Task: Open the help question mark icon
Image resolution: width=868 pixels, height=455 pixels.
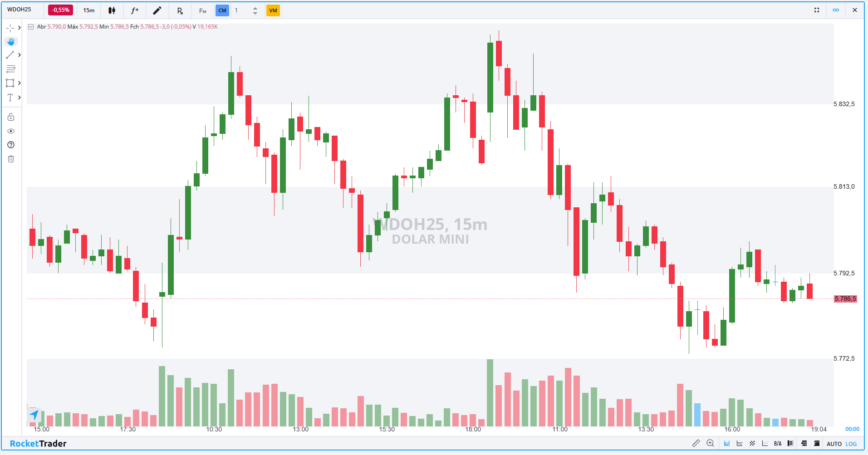Action: pyautogui.click(x=11, y=145)
